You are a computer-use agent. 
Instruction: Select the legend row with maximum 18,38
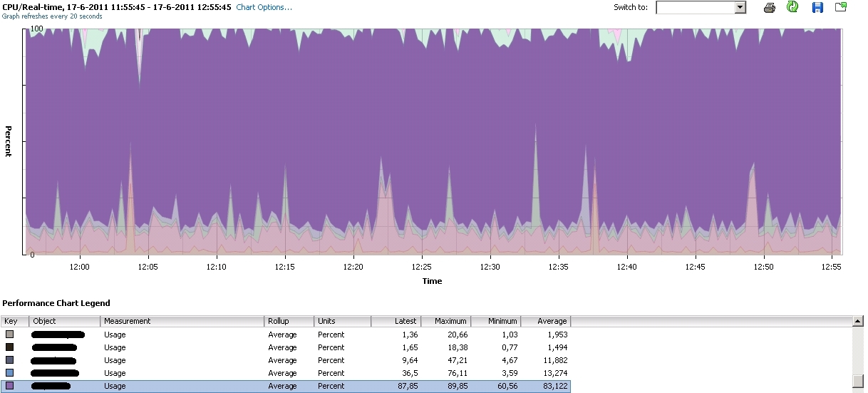[285, 347]
